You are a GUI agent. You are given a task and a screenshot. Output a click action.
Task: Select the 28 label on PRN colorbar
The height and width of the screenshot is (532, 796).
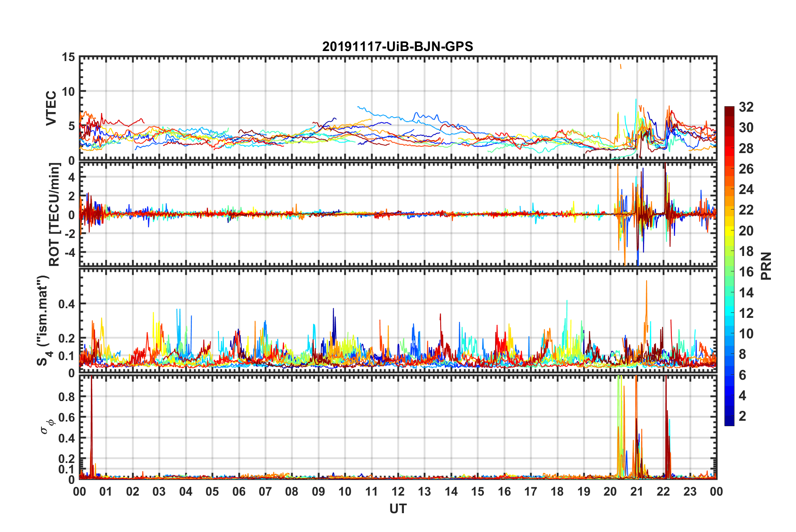point(746,148)
